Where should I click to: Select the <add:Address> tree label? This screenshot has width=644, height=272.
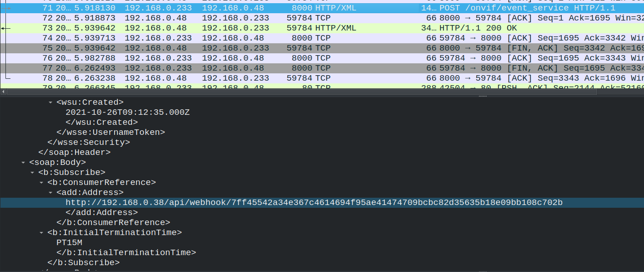(x=90, y=193)
